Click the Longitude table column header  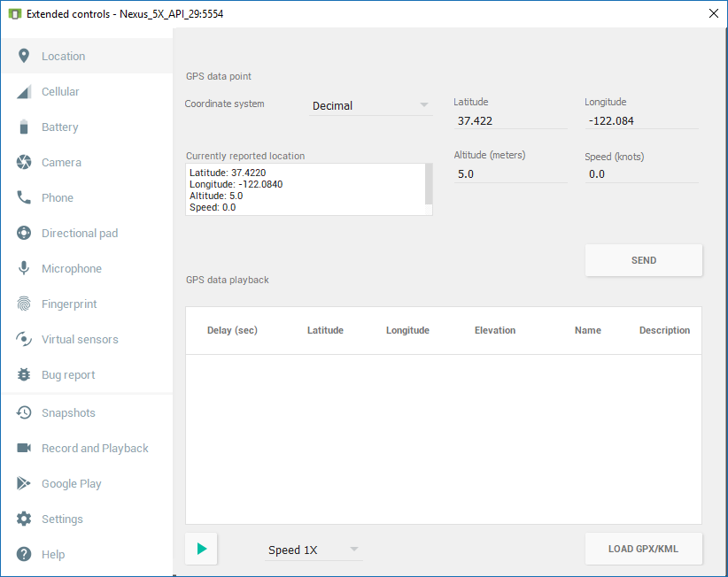[x=407, y=330]
